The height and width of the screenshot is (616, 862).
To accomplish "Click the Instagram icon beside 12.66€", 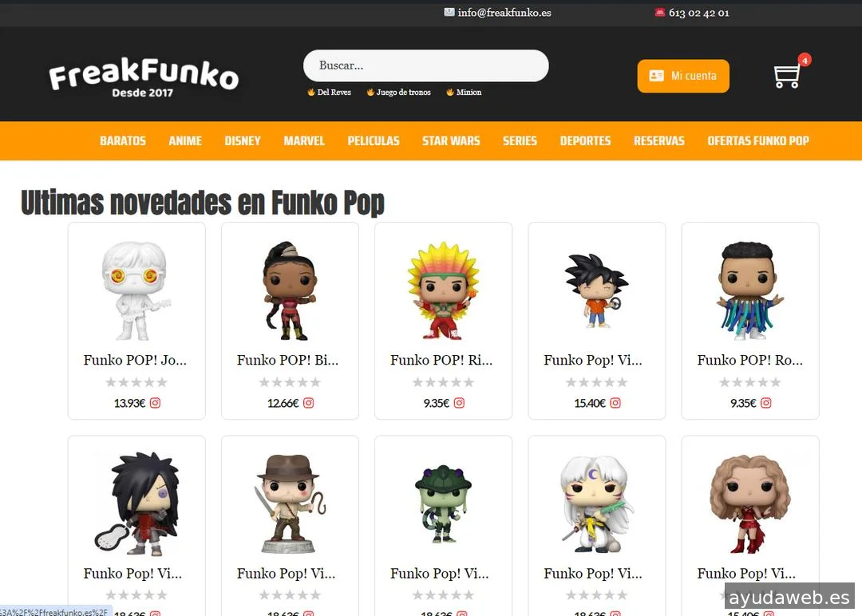I will tap(308, 403).
